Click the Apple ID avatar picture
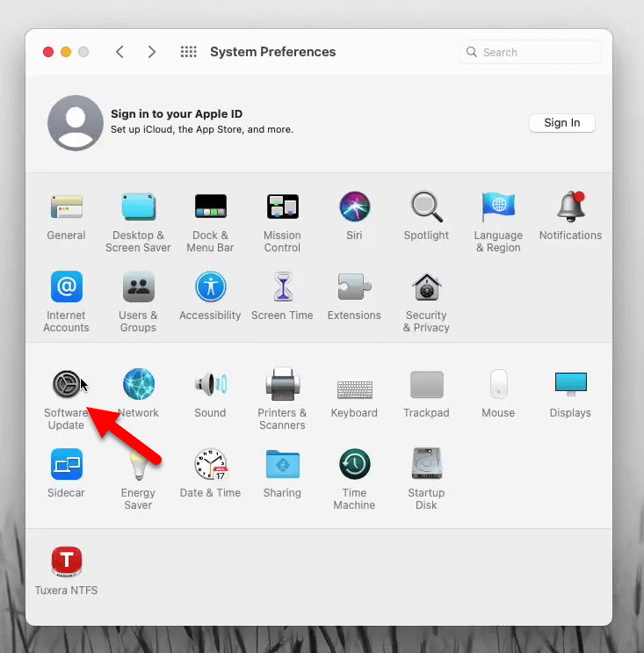Screen dimensions: 644x653 (x=76, y=123)
